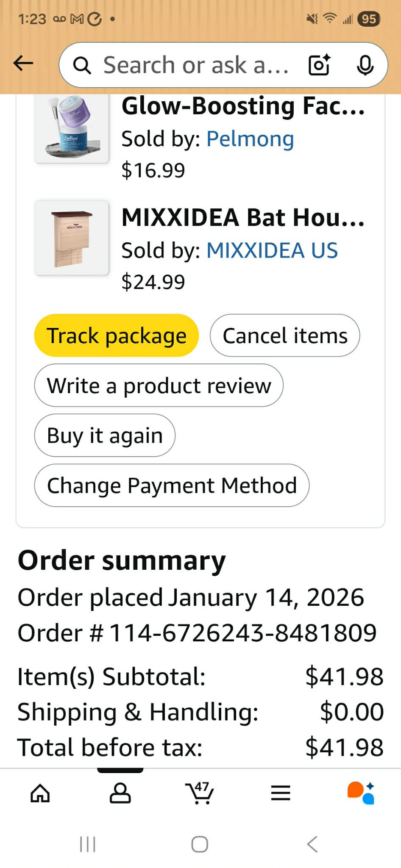The image size is (401, 868).
Task: Launch the Rufus AI assistant
Action: pos(361,793)
